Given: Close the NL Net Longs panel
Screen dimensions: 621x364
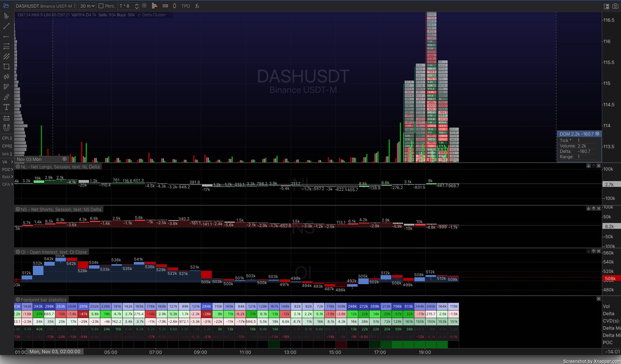Looking at the screenshot, I should point(599,166).
